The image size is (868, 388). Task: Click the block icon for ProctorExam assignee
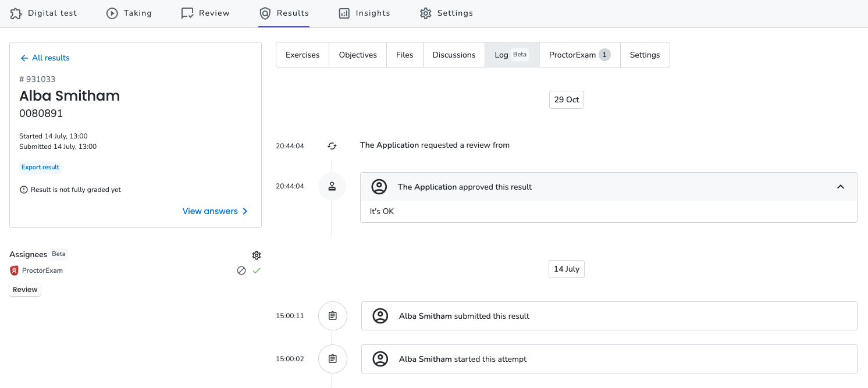pyautogui.click(x=241, y=270)
